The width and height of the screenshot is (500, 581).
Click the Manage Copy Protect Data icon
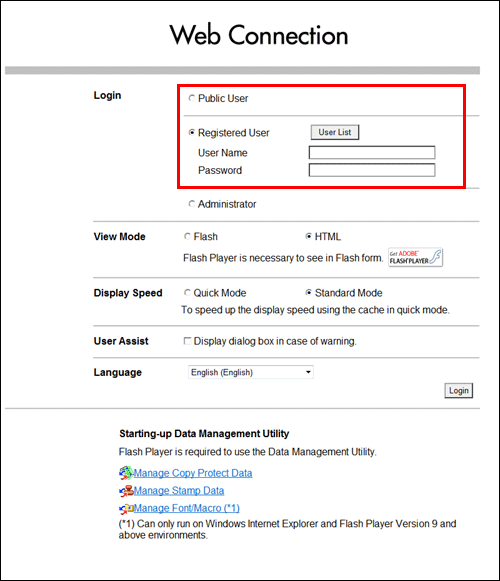tap(126, 473)
